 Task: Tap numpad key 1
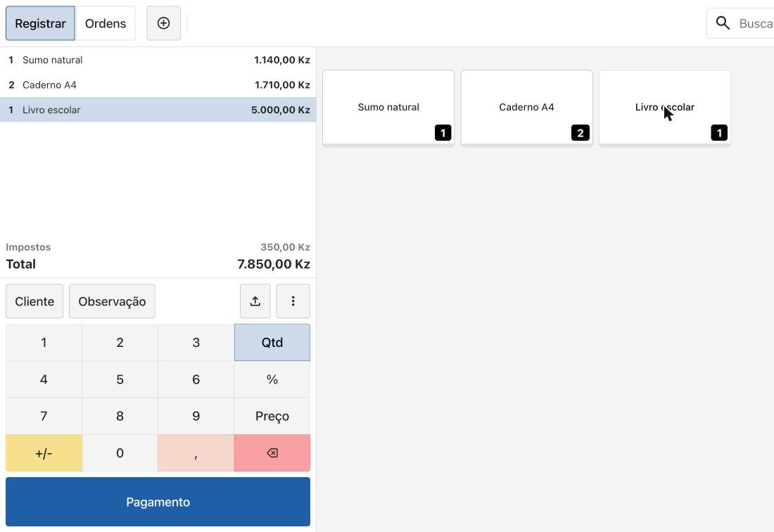[x=44, y=343]
